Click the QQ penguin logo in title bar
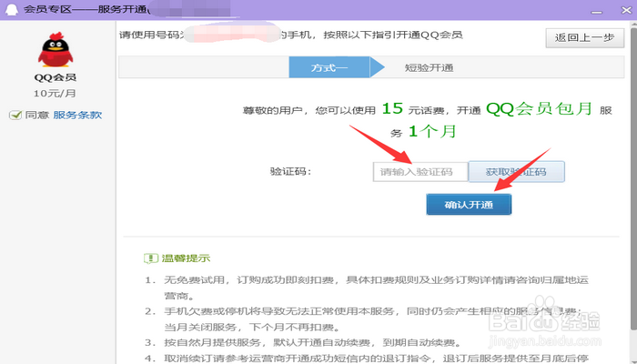The height and width of the screenshot is (364, 637). 11,9
